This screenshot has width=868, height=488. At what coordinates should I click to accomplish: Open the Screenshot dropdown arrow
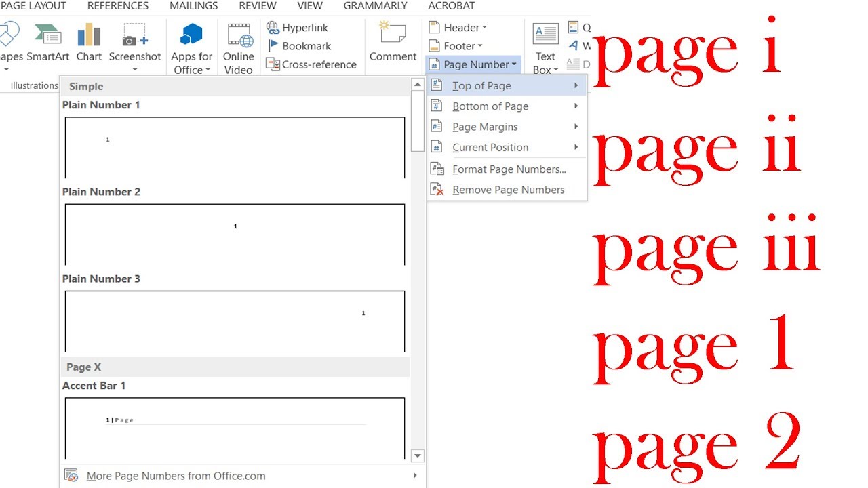click(135, 70)
